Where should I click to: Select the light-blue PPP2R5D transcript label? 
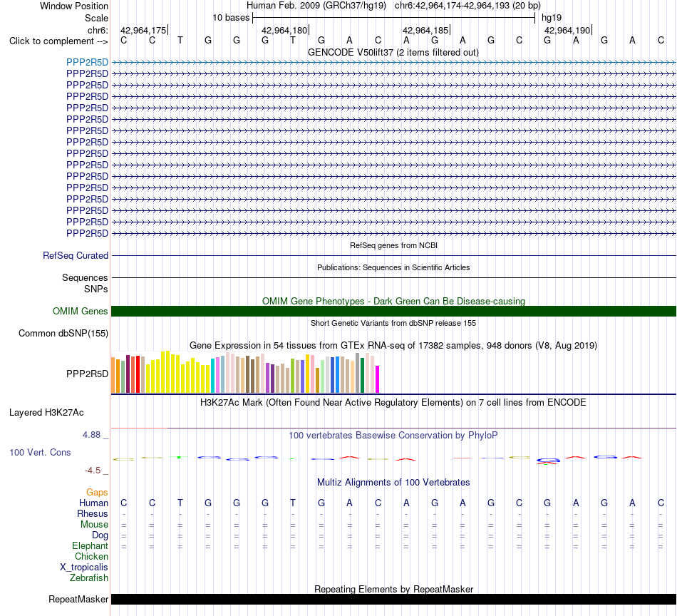(87, 62)
